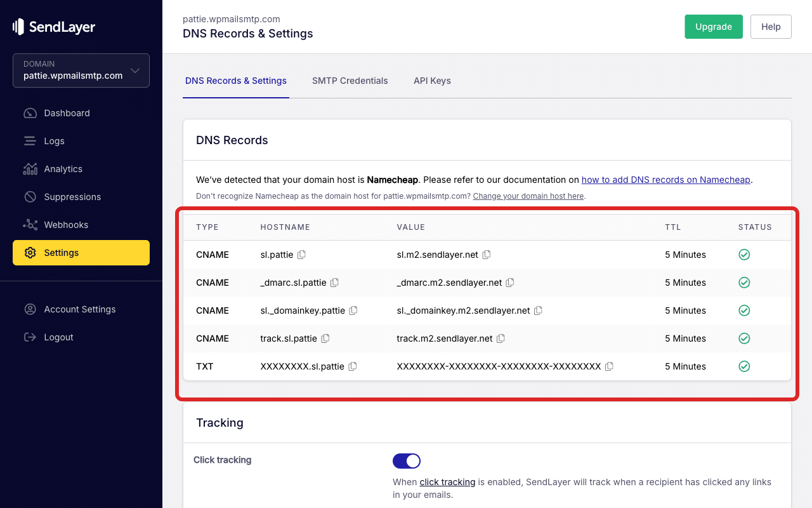Copy the sl.m2.sendlayer.net value
This screenshot has height=508, width=812.
[x=487, y=255]
